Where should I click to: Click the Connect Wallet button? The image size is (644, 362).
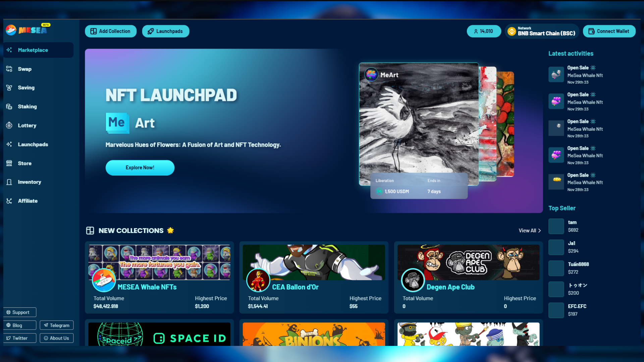tap(609, 31)
